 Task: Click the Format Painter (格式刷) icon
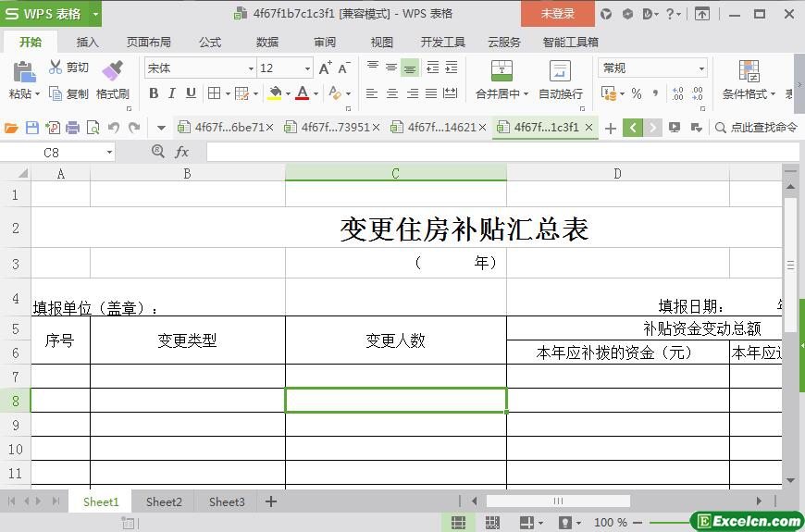(112, 71)
